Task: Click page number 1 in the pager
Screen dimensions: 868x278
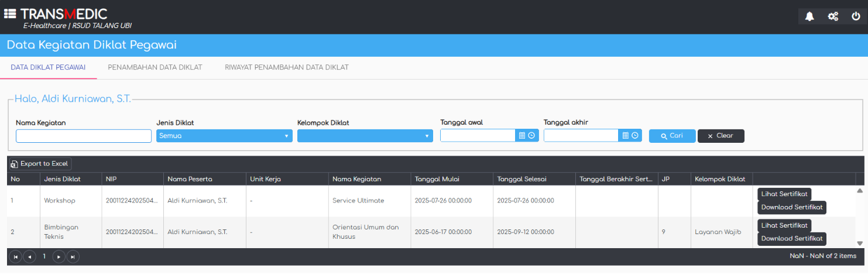Action: tap(44, 256)
